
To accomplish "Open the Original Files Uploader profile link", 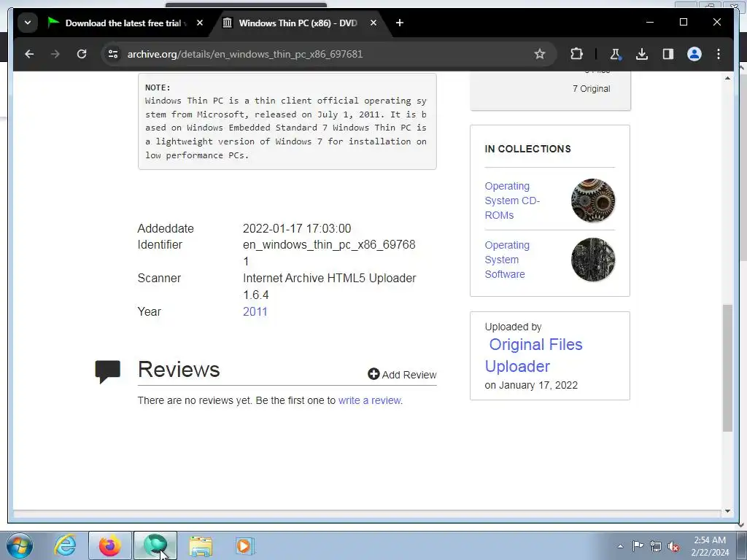I will 533,355.
